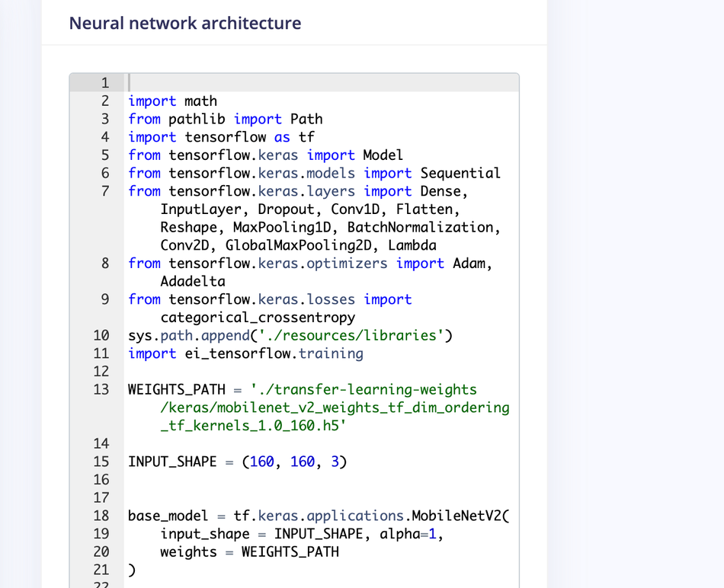Click the line number 10 in the gutter
The image size is (724, 588).
click(x=101, y=335)
